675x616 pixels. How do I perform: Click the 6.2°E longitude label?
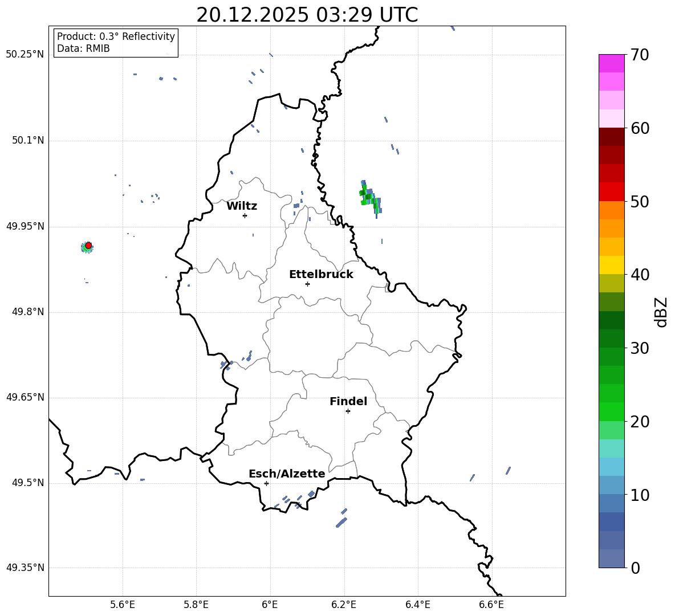[x=344, y=605]
